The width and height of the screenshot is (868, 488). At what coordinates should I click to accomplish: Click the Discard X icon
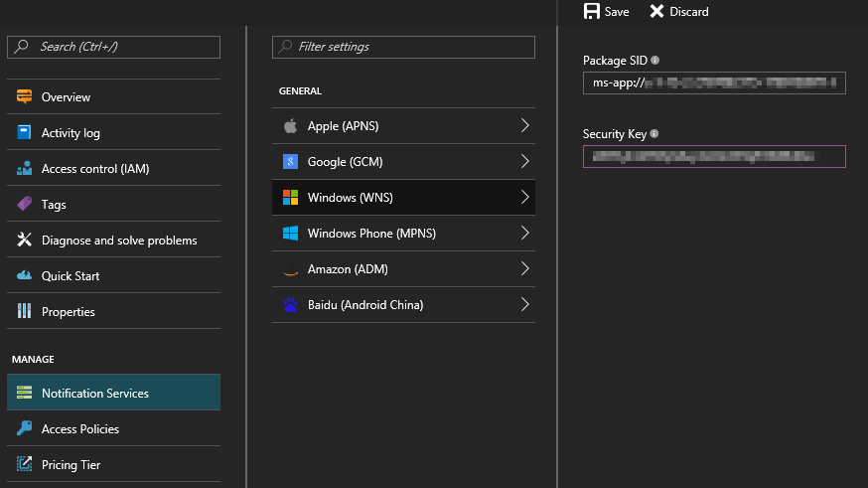coord(656,11)
